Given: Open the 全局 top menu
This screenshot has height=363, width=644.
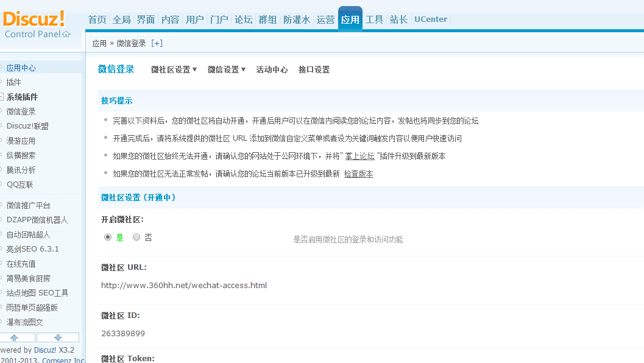Looking at the screenshot, I should pos(122,19).
